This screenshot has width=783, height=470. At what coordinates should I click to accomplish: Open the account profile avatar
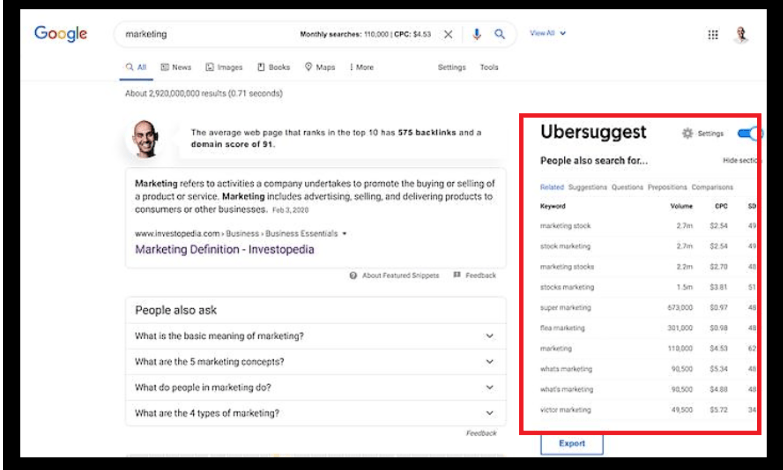pos(741,34)
